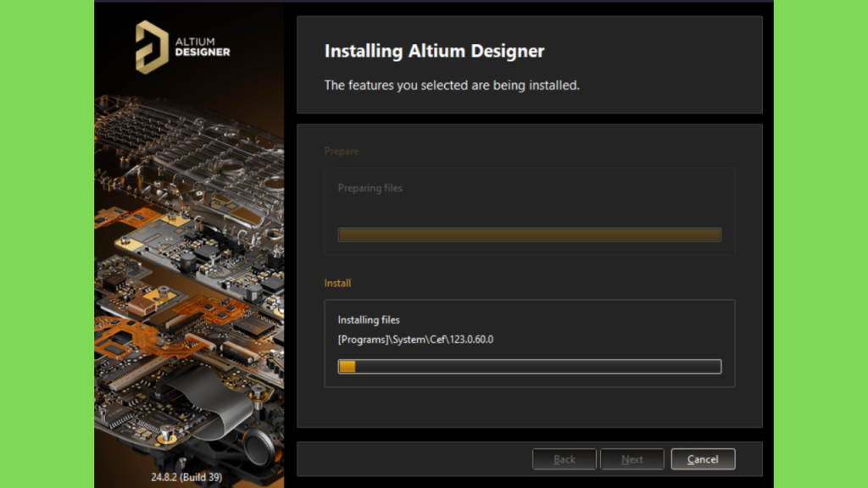Click the Altium Designer logo icon
Screen dimensions: 868x488
(x=152, y=47)
